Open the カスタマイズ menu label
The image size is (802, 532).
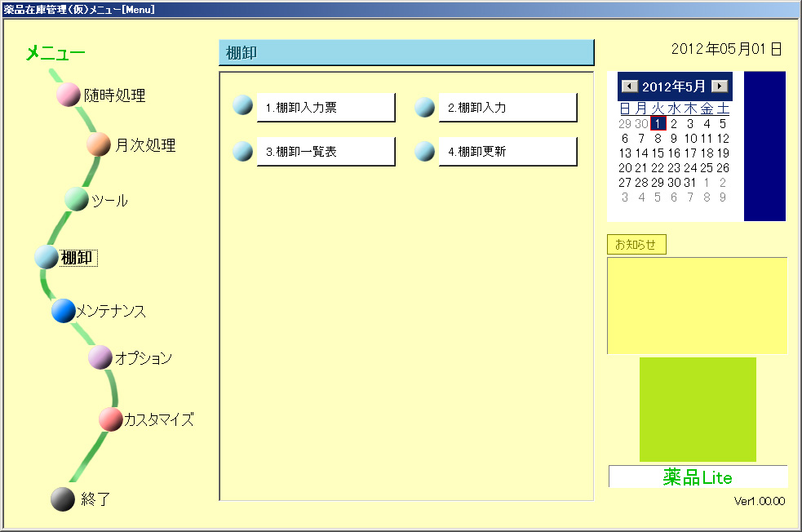159,419
